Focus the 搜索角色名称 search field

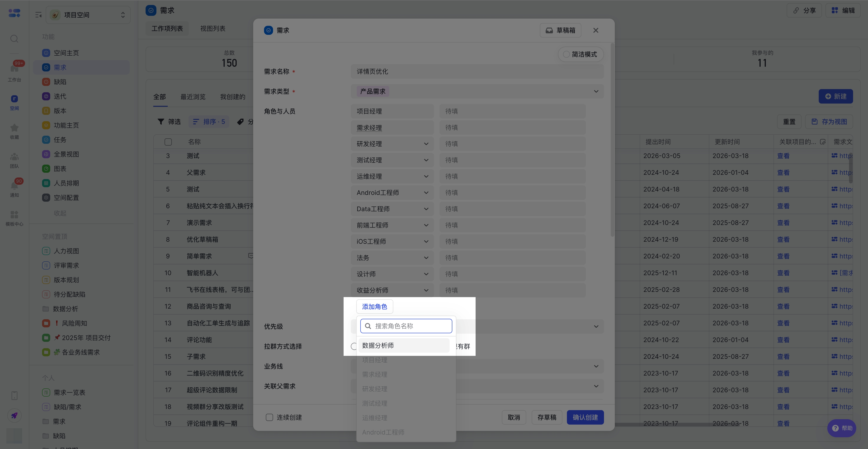point(406,326)
